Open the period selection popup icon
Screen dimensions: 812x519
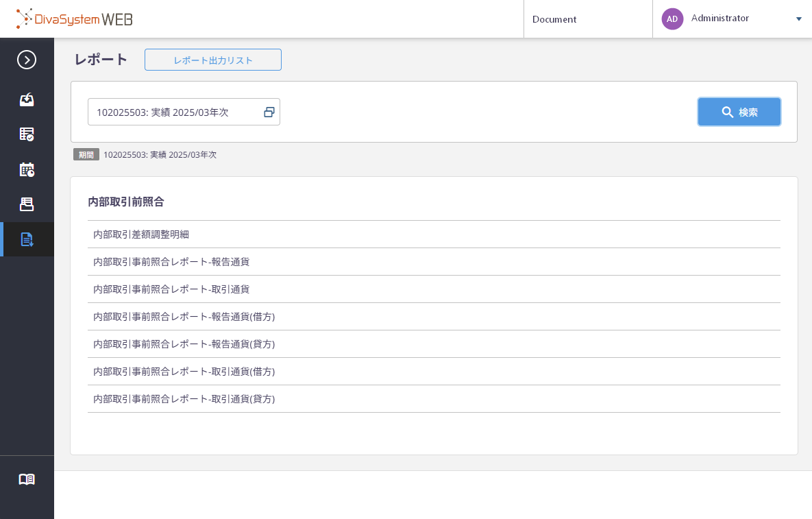(x=269, y=112)
